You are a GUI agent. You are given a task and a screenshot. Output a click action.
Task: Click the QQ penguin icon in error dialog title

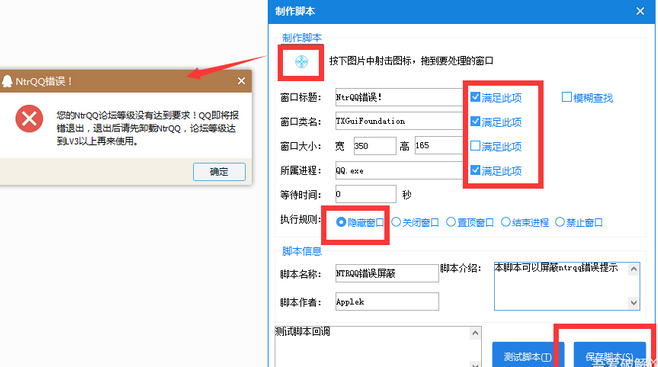pyautogui.click(x=7, y=81)
